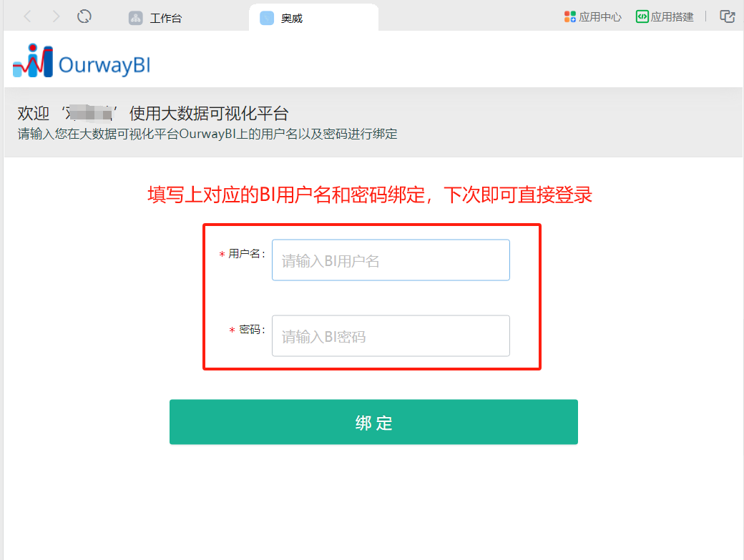Focus the 请输入BI密码 password field
Viewport: 744px width, 560px height.
391,335
